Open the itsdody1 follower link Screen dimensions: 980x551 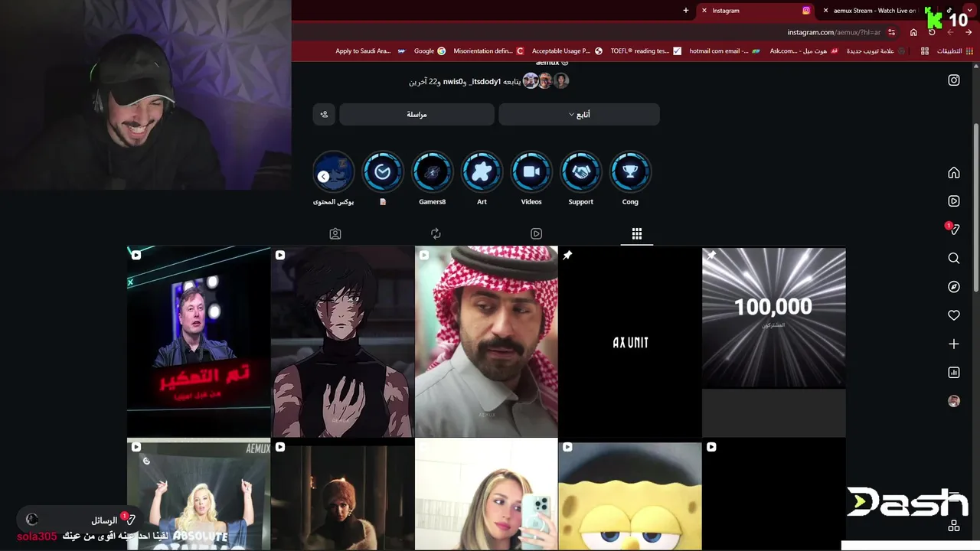[485, 81]
